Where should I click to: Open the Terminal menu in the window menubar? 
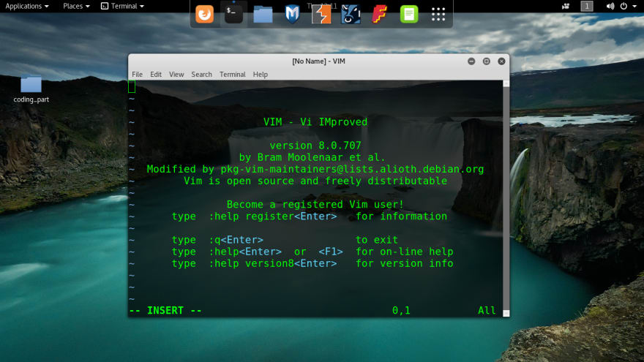[233, 75]
